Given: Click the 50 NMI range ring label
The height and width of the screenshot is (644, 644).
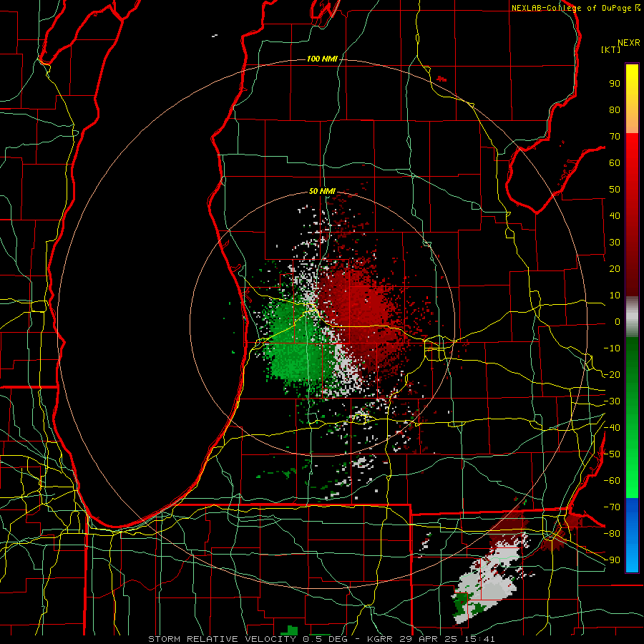Looking at the screenshot, I should pos(322,191).
